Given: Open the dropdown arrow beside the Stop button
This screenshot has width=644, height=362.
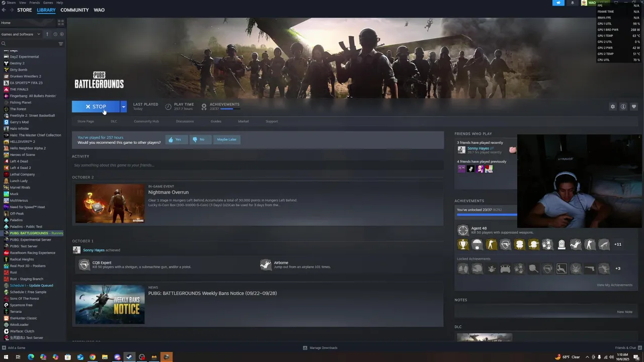Looking at the screenshot, I should coord(123,107).
